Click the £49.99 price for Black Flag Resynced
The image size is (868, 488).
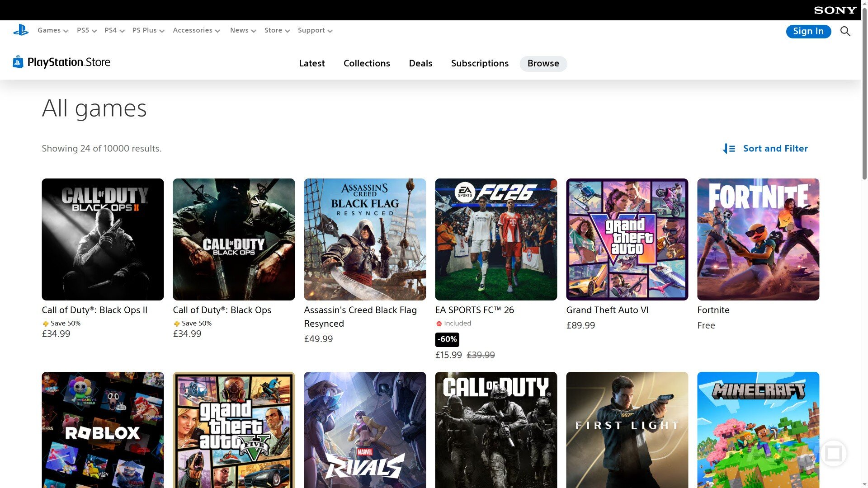(318, 339)
